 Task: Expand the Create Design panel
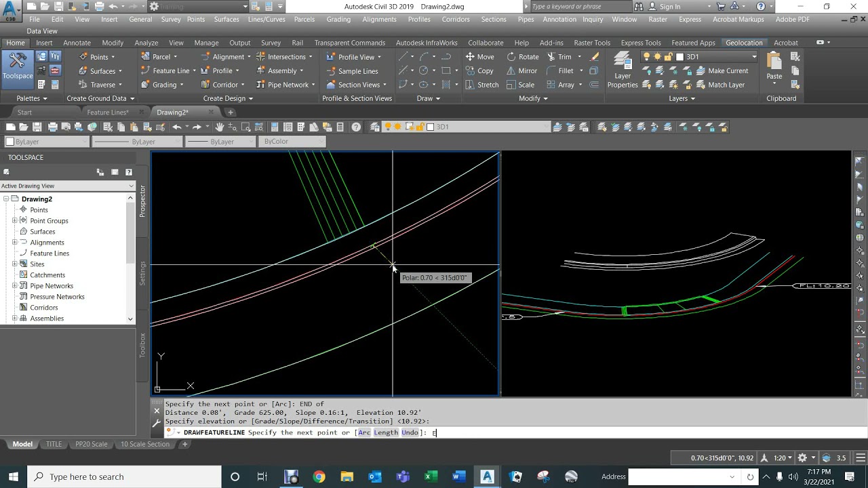pos(228,98)
